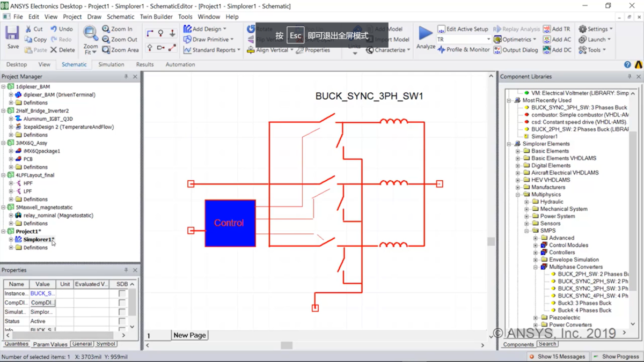Collapse the Multiphase Converters folder
Screen dimensions: 644x362
point(535,267)
